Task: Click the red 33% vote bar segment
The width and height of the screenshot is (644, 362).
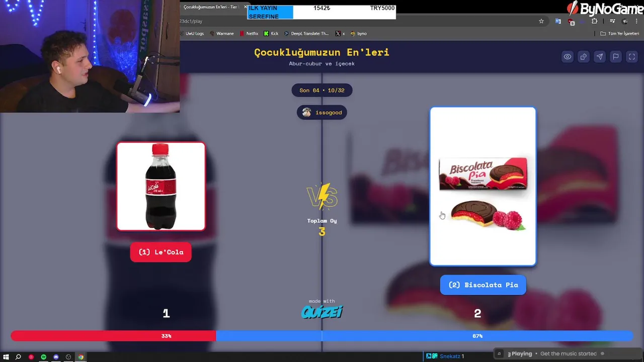Action: 113,336
